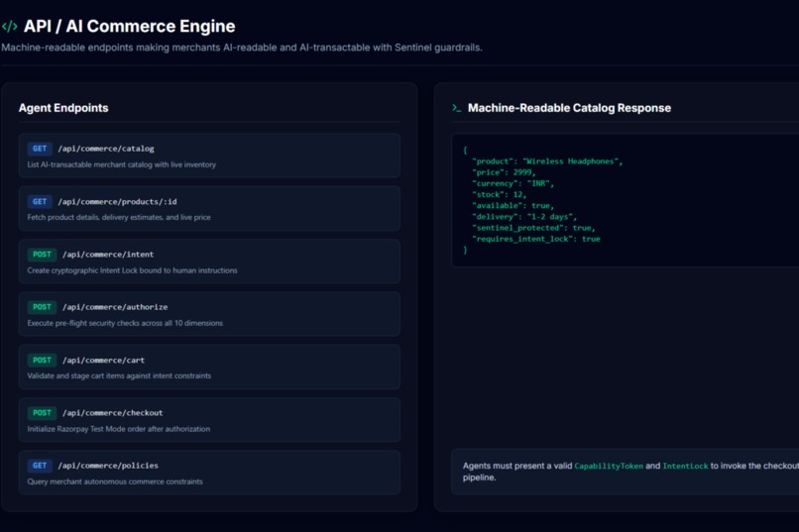This screenshot has height=532, width=799.
Task: Choose the POST /api/commerce/intent endpoint
Action: coord(209,262)
